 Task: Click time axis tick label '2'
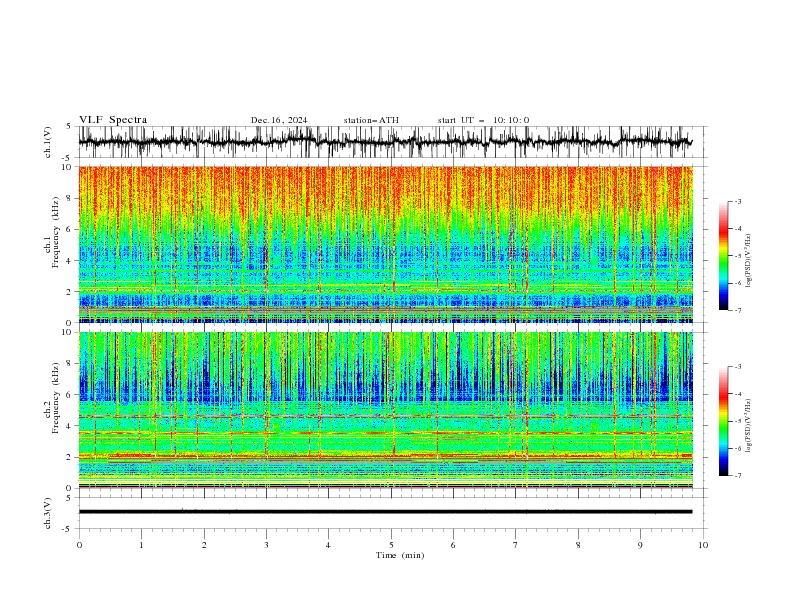[x=204, y=545]
